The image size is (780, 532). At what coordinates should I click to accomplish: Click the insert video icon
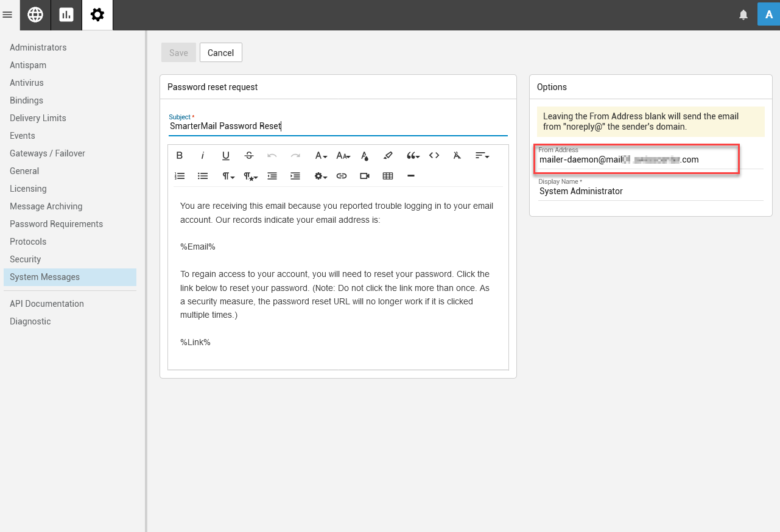pos(365,176)
